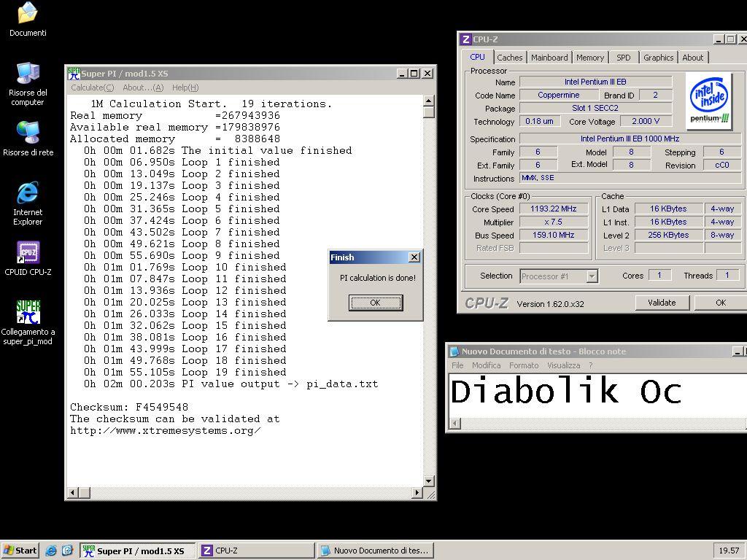Image resolution: width=747 pixels, height=560 pixels.
Task: Click the Multiplier value x 7.5
Action: tap(554, 222)
